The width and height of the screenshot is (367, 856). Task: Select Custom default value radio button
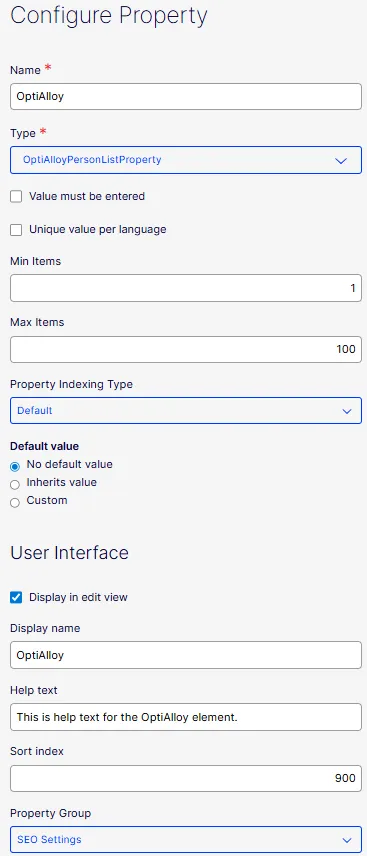click(15, 502)
